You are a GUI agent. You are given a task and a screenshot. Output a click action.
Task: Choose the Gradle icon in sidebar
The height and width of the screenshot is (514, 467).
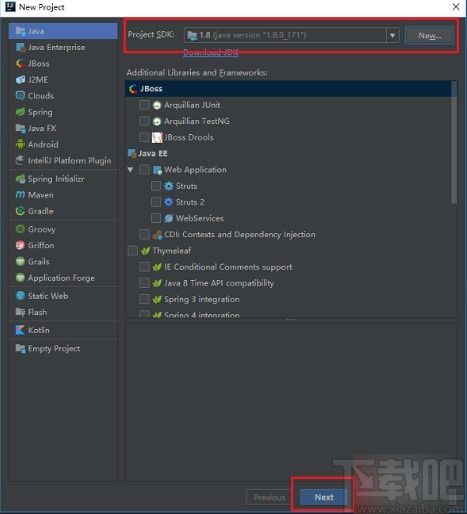[20, 211]
